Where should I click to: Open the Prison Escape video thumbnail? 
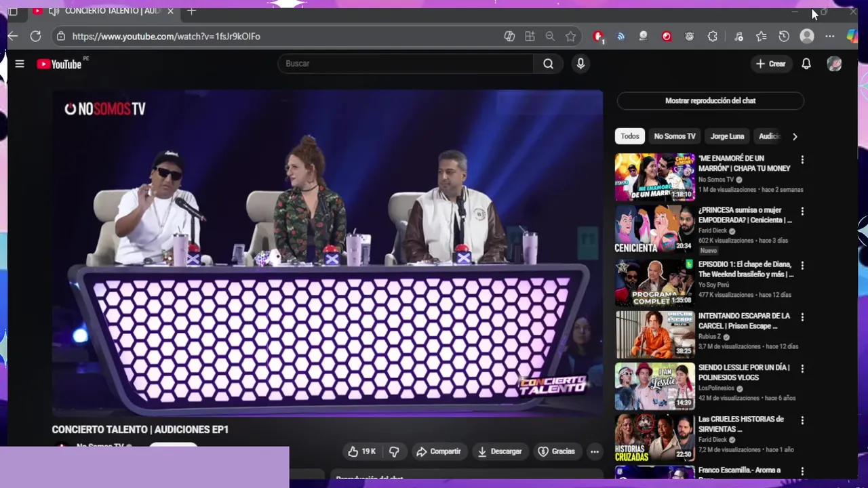654,334
